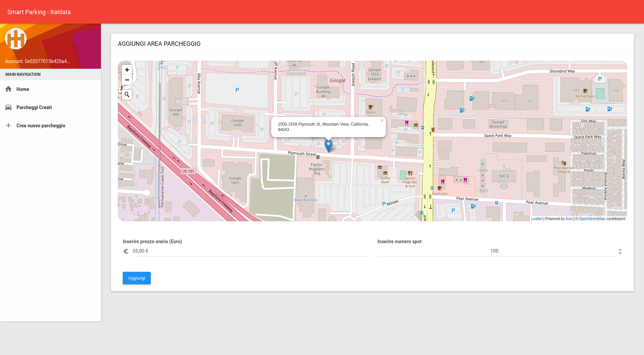Click the Wave Business label
644x355 pixels.
306,200
